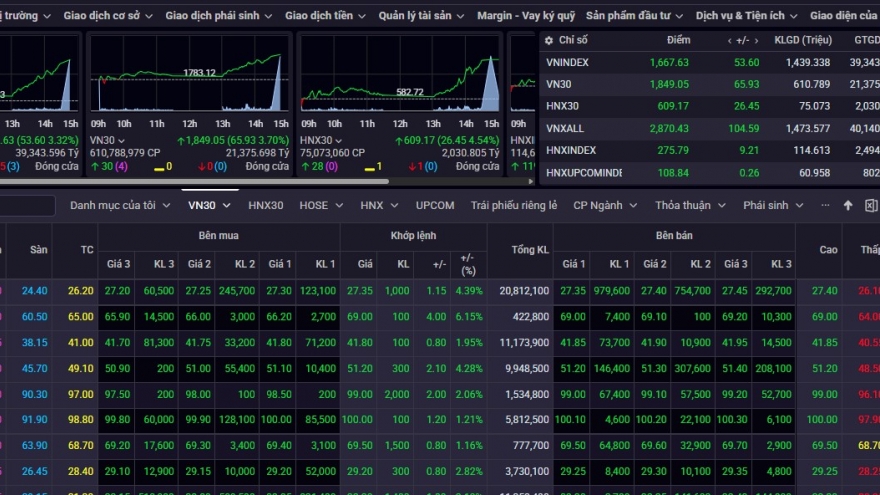The width and height of the screenshot is (880, 495).
Task: Click the left arrow beside +/- column
Action: tap(730, 40)
